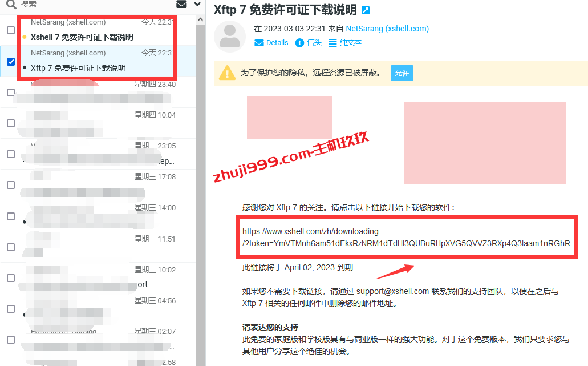Show the 信头 message headers
This screenshot has width=588, height=366.
tap(309, 42)
